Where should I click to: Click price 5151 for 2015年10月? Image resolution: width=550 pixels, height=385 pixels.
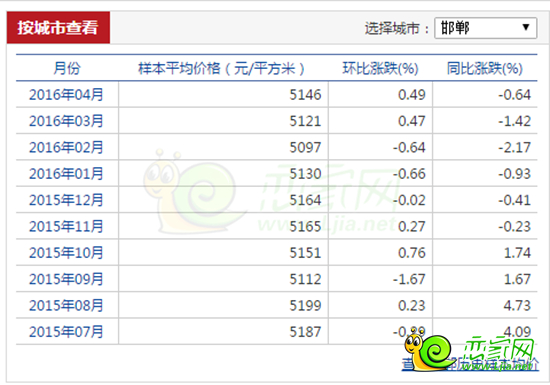tap(305, 253)
